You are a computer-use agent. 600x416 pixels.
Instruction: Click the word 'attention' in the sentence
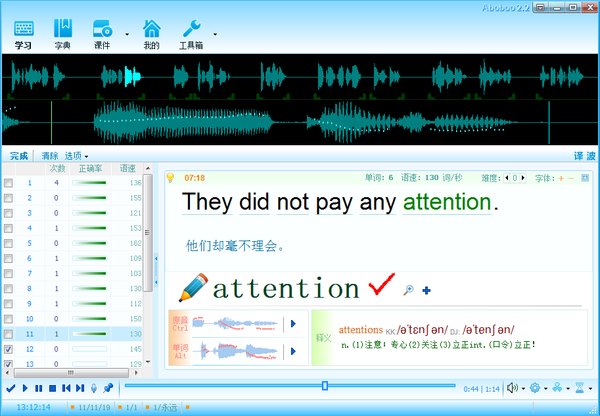[447, 202]
